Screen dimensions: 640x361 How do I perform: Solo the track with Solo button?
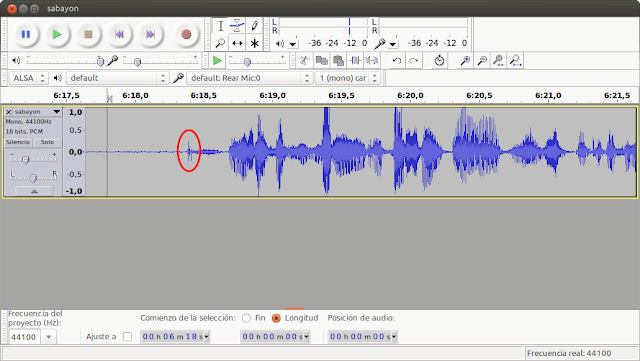(x=47, y=142)
